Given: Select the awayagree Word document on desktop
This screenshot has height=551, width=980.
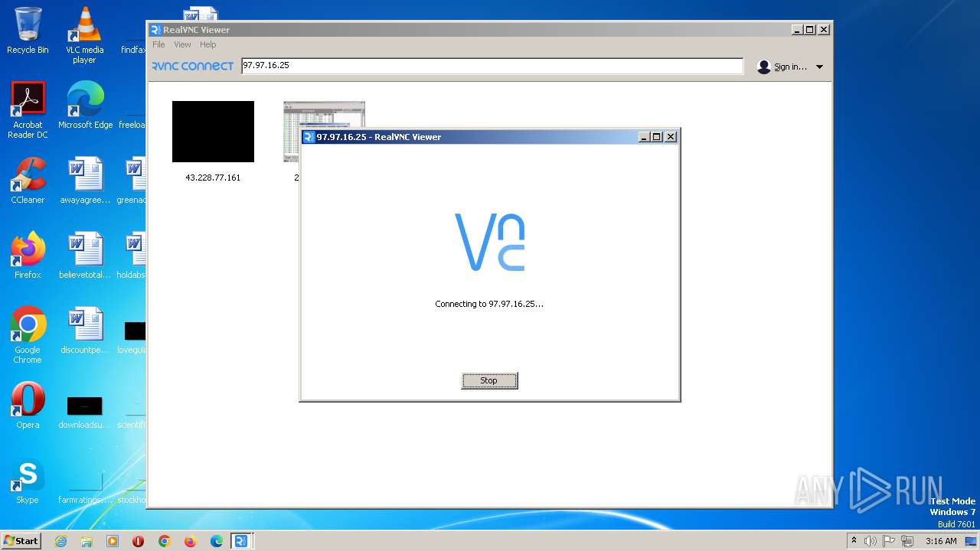Looking at the screenshot, I should [85, 181].
